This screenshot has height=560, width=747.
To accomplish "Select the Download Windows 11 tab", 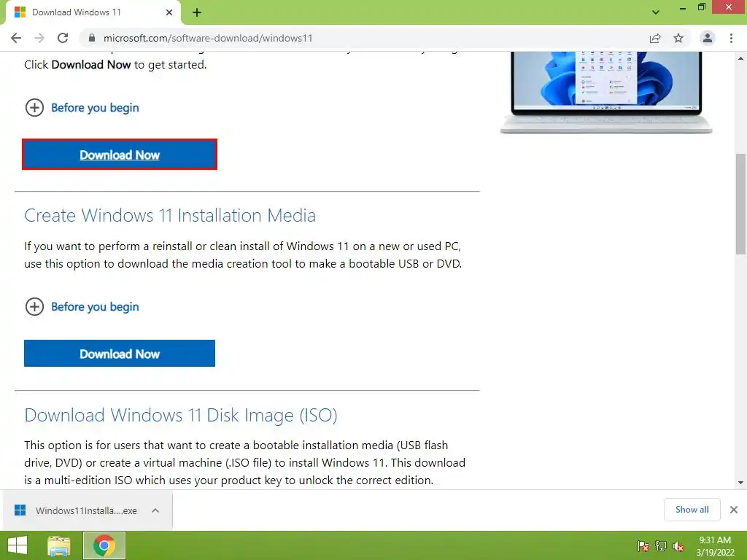I will [93, 12].
